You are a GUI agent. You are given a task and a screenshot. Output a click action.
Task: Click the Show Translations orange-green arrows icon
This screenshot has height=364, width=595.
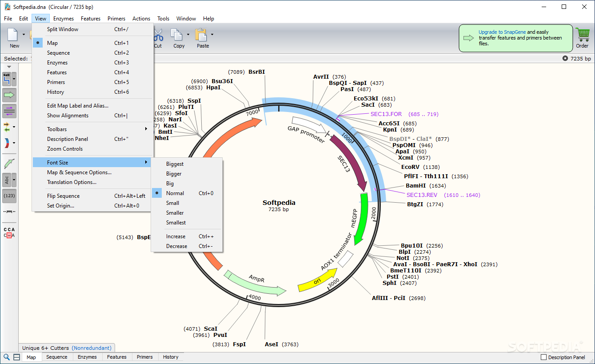coord(7,127)
